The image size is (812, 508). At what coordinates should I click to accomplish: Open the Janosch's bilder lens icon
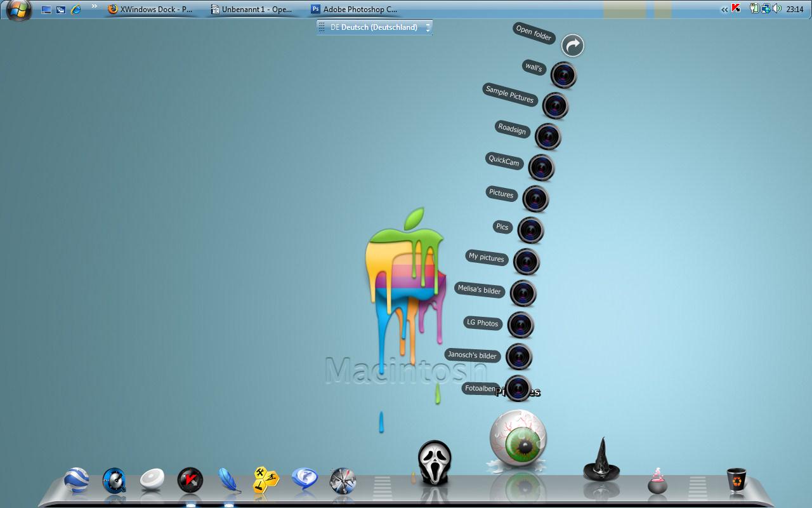tap(519, 357)
